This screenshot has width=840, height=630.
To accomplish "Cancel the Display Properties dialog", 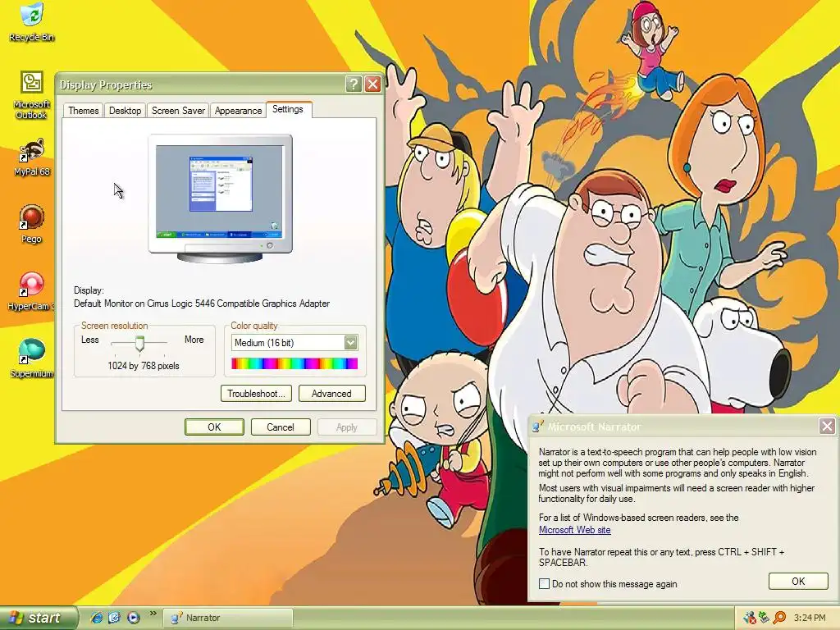I will click(281, 427).
